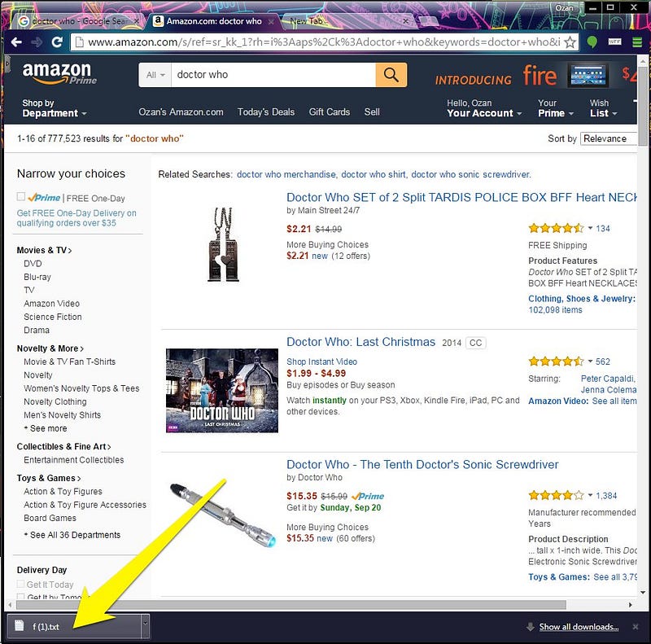Go back using browser back arrow

[x=16, y=42]
